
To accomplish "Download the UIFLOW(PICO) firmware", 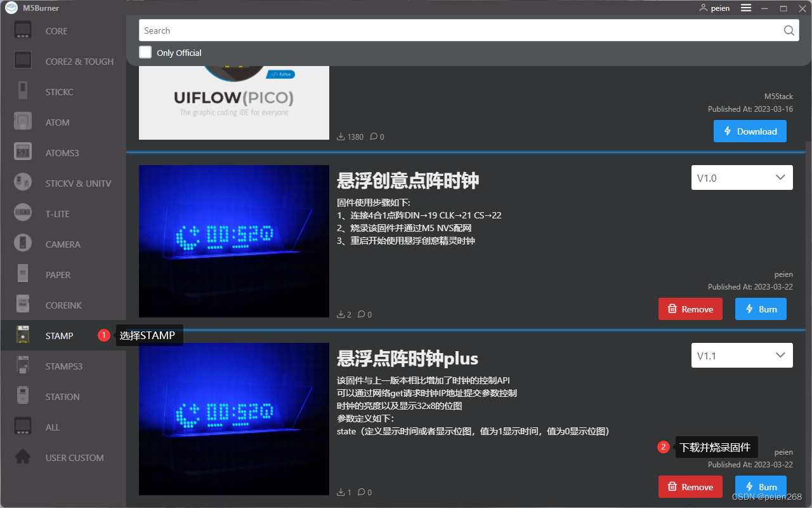I will point(750,131).
